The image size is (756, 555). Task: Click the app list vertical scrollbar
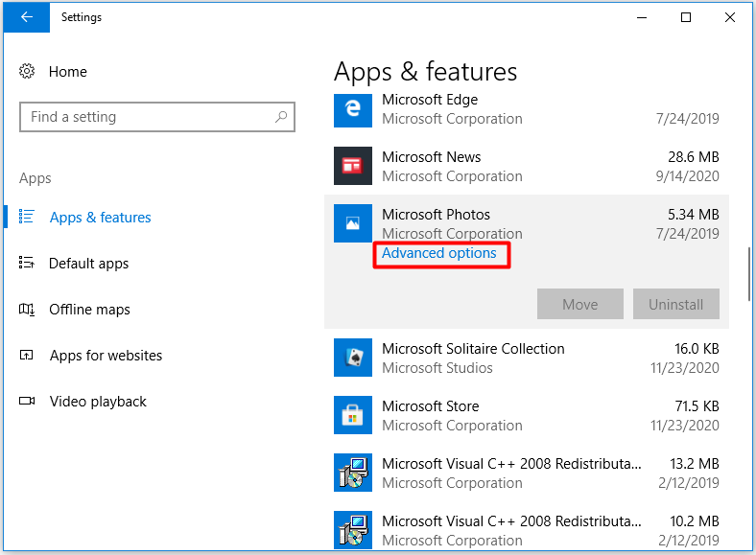pyautogui.click(x=749, y=274)
